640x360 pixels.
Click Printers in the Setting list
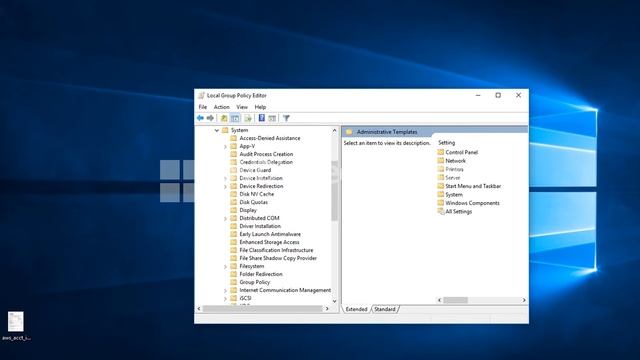(454, 169)
